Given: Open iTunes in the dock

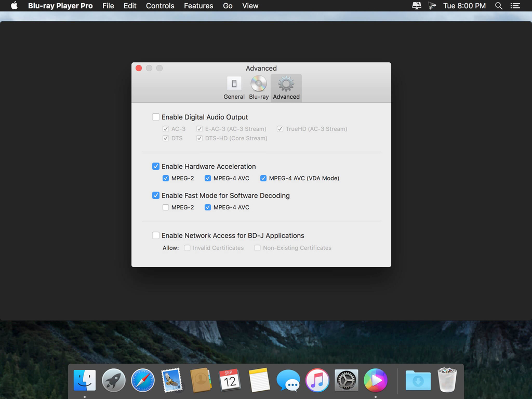Looking at the screenshot, I should click(x=317, y=381).
